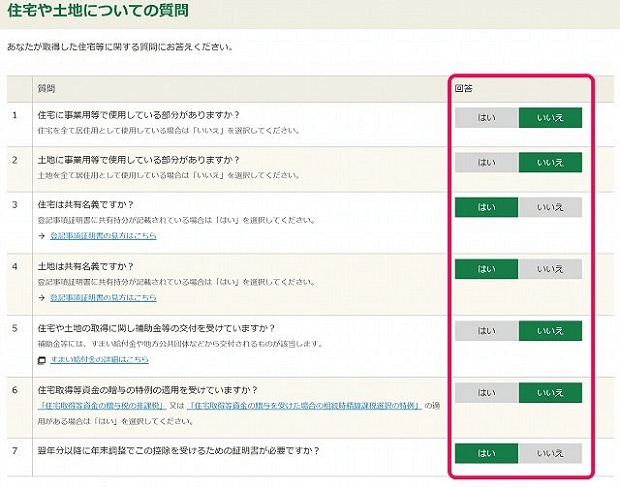The width and height of the screenshot is (620, 489).
Task: Click question text 住宅は共有名義ですか？
Action: tap(86, 205)
